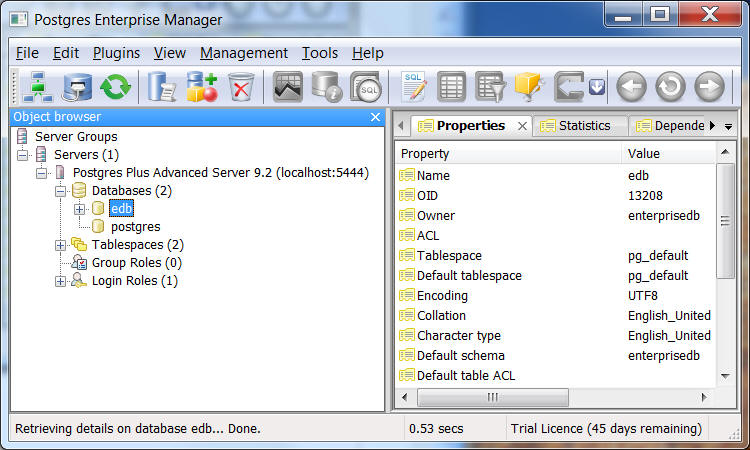
Task: Select the Default schema property row
Action: 555,355
